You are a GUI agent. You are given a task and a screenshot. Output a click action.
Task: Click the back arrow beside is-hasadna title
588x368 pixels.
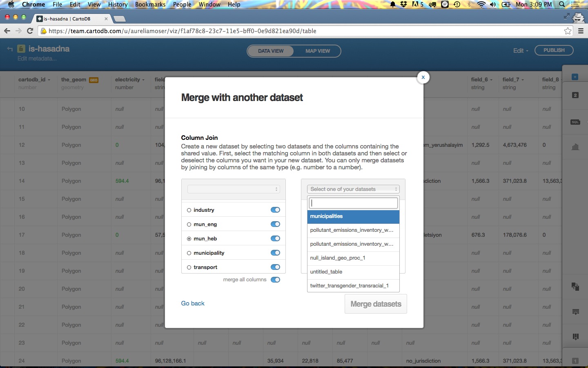tap(10, 49)
